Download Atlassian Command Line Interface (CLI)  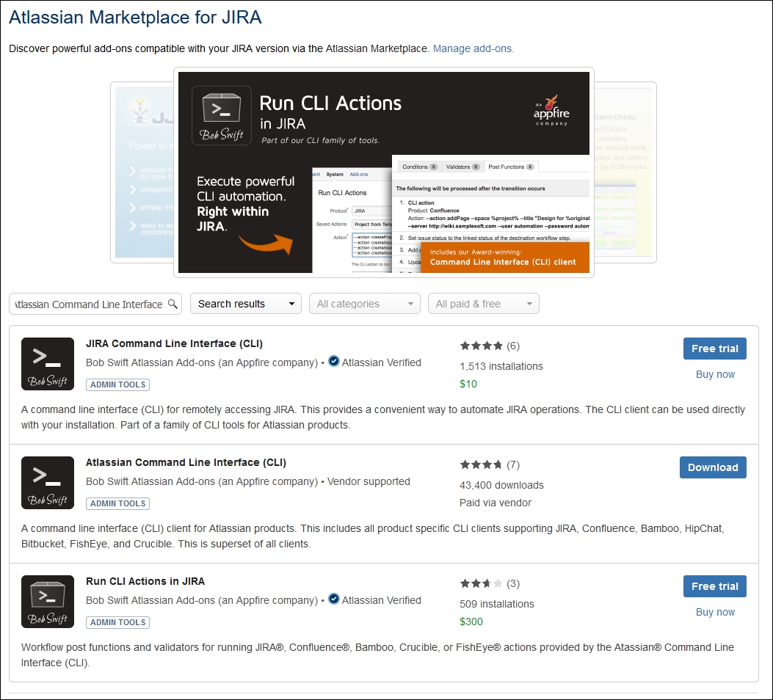click(x=713, y=467)
